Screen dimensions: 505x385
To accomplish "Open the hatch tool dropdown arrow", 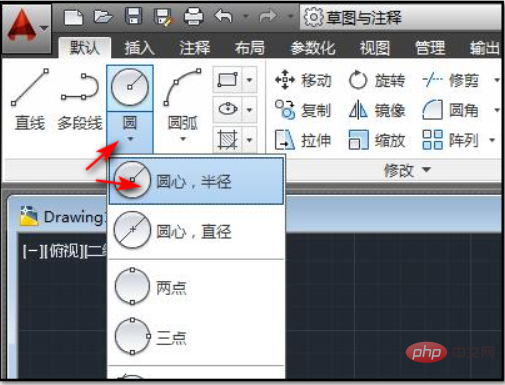I will (249, 140).
